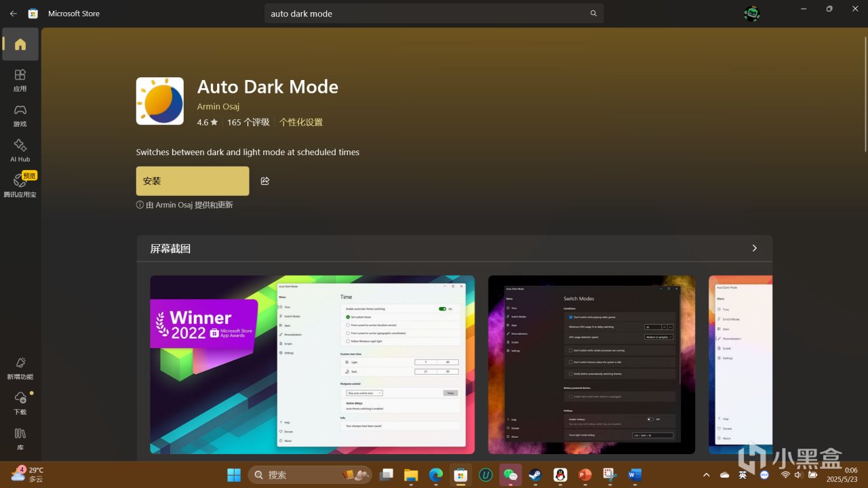Open Steam from the taskbar

click(535, 474)
